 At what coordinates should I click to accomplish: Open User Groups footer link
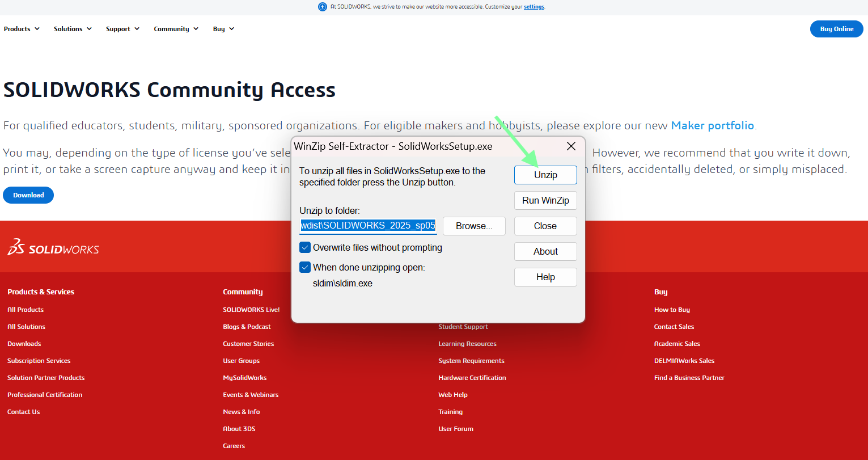coord(241,361)
